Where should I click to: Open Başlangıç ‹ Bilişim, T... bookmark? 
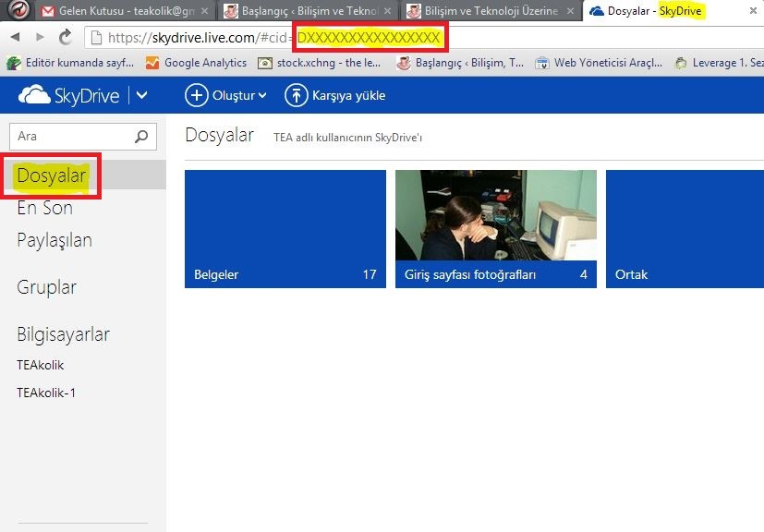(460, 63)
